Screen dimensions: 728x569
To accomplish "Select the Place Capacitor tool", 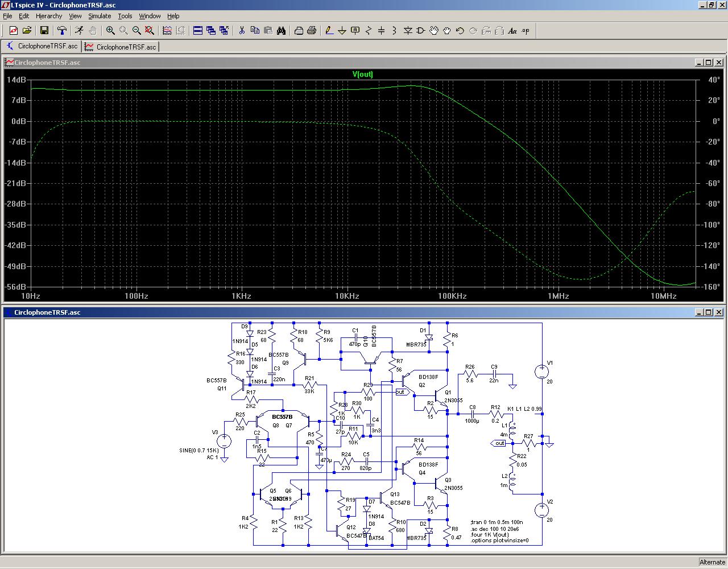I will point(382,31).
